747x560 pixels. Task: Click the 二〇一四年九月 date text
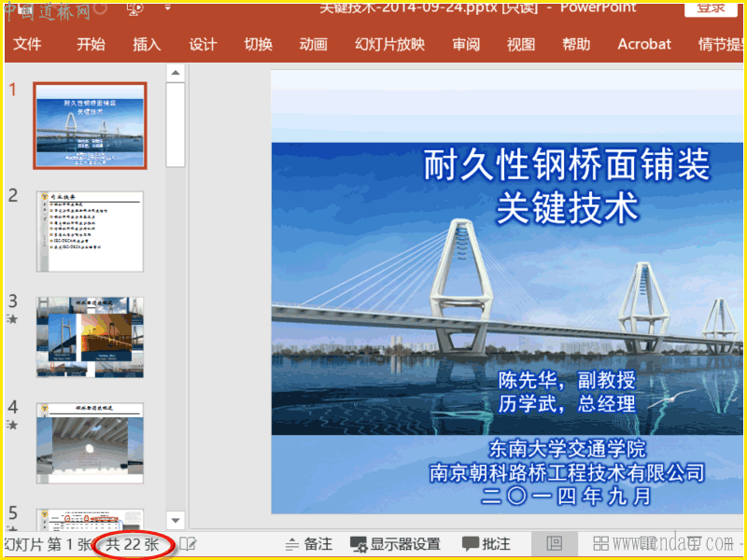click(x=566, y=497)
